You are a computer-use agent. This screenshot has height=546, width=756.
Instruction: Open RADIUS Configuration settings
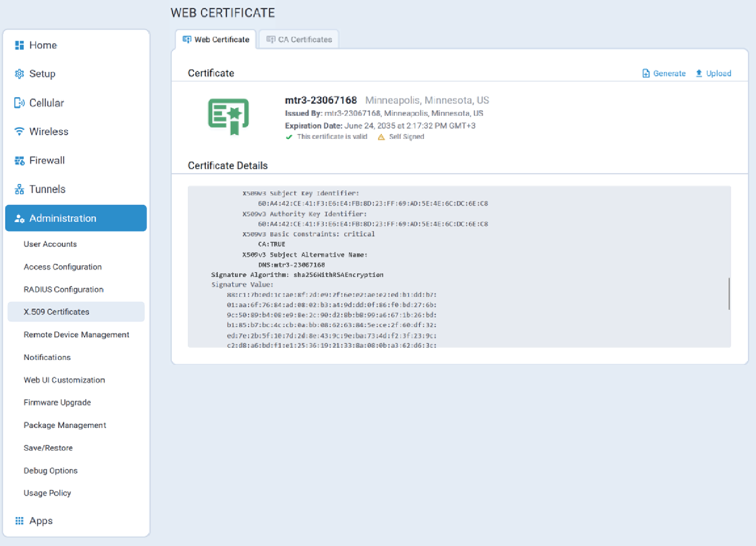tap(63, 290)
